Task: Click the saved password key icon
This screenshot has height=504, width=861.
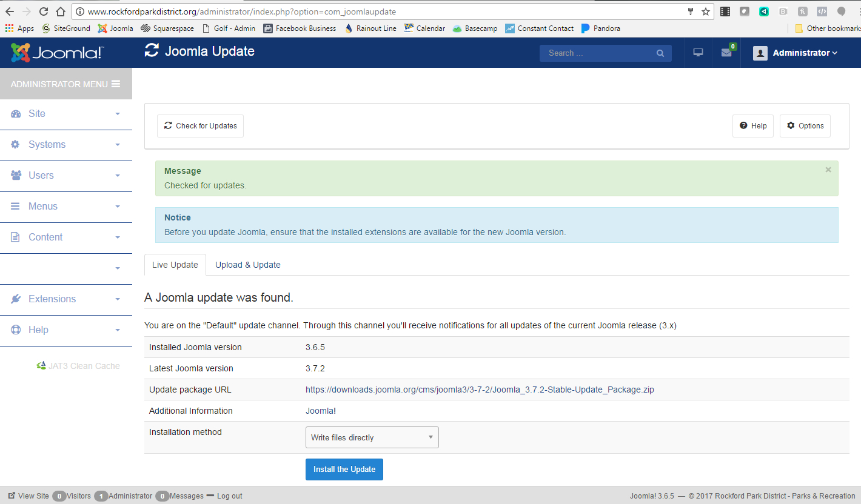Action: pyautogui.click(x=690, y=12)
